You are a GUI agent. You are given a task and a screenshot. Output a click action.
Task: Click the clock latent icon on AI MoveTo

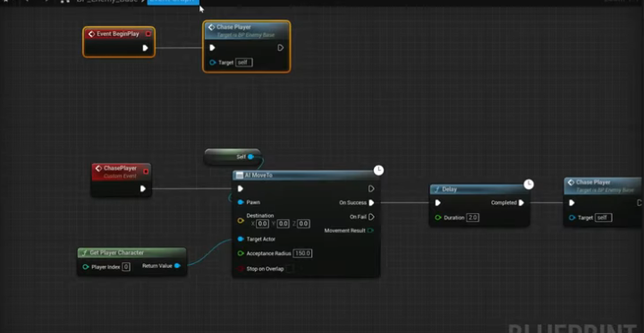378,170
